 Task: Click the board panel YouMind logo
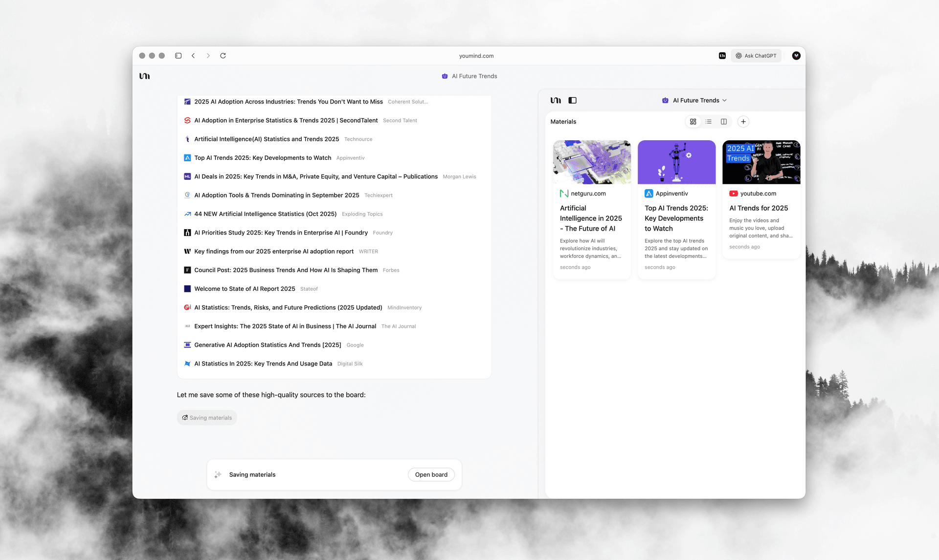click(556, 100)
